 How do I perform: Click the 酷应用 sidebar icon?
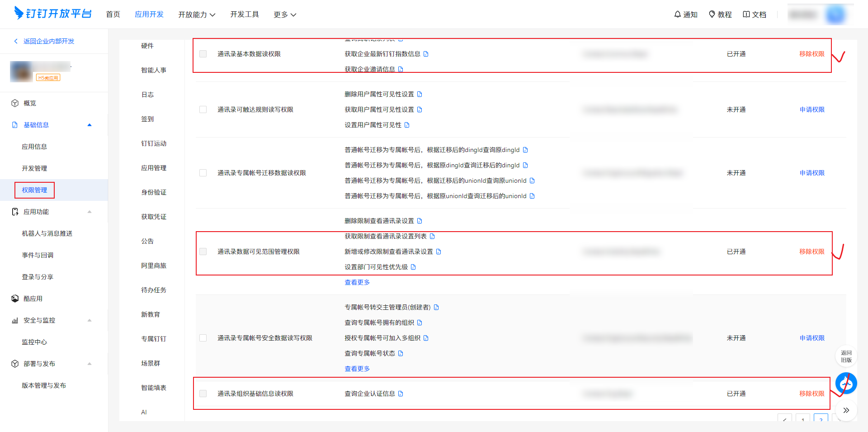[x=15, y=299]
